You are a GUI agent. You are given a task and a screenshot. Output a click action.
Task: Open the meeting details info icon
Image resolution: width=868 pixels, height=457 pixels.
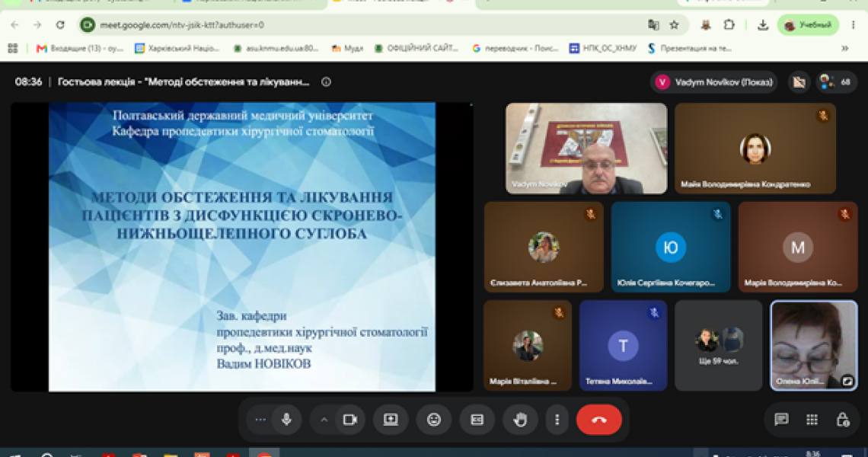[x=326, y=82]
